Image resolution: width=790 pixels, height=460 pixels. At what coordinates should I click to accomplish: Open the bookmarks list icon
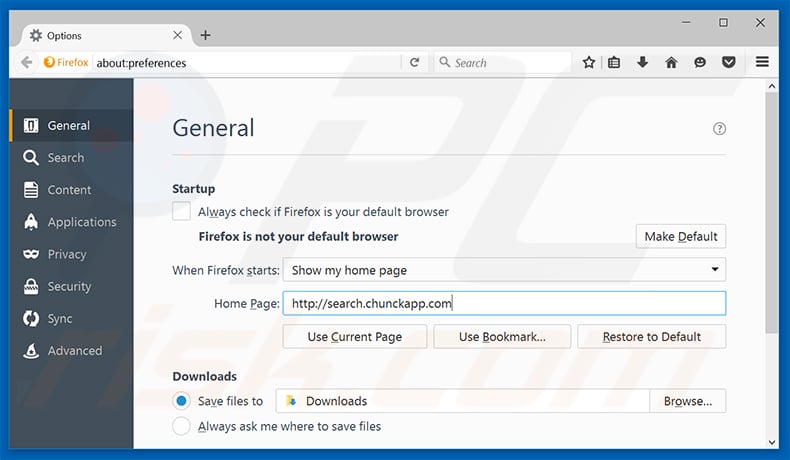coord(614,62)
